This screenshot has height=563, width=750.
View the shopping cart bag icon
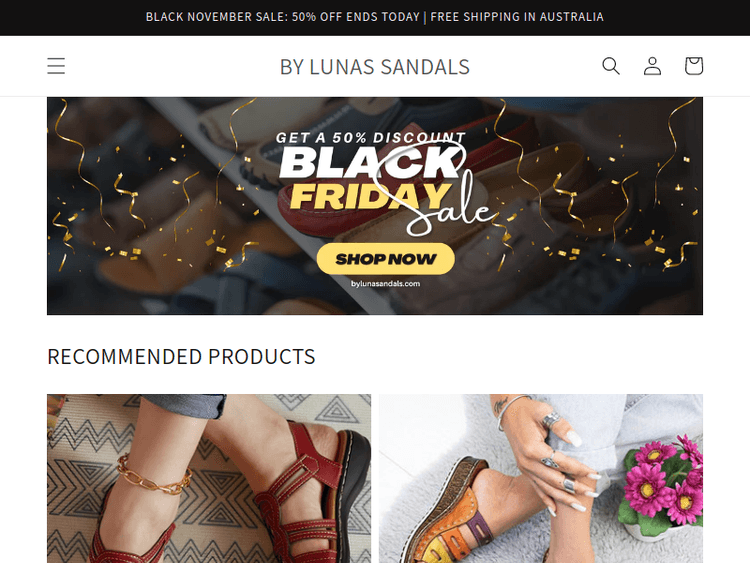point(694,66)
